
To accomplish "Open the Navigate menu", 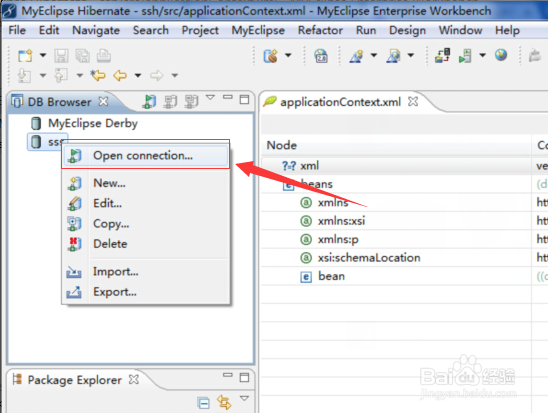I will (x=96, y=30).
